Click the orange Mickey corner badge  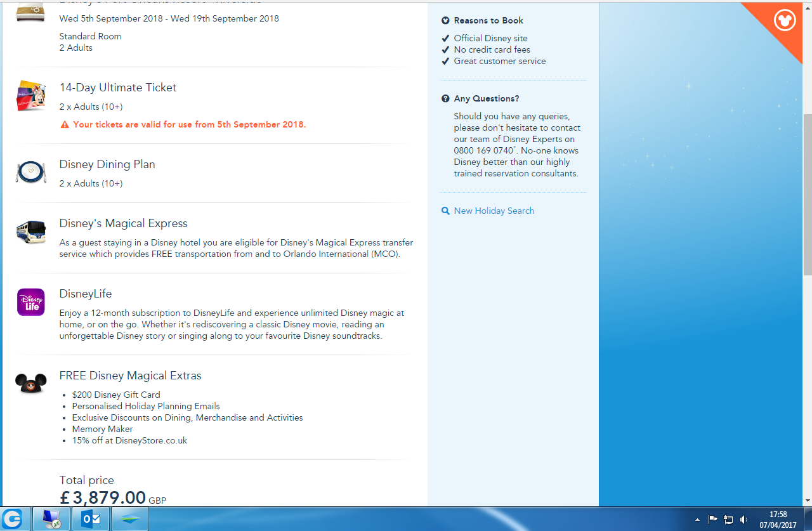tap(785, 20)
